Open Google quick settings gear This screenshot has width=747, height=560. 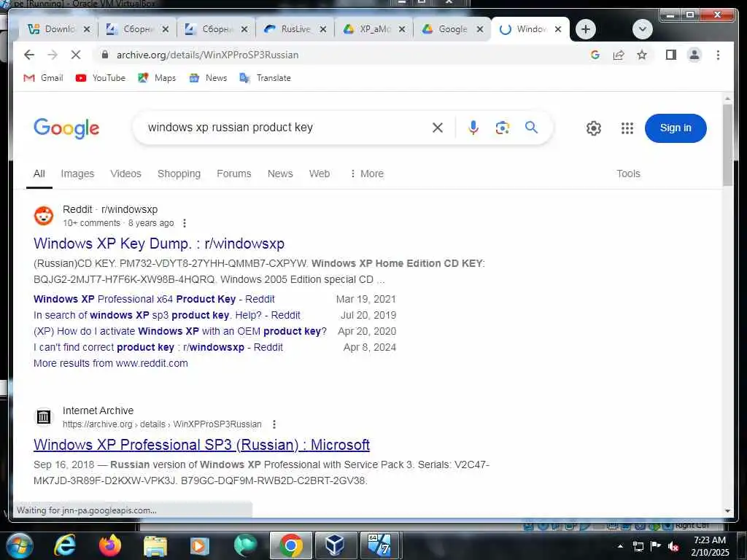[594, 128]
